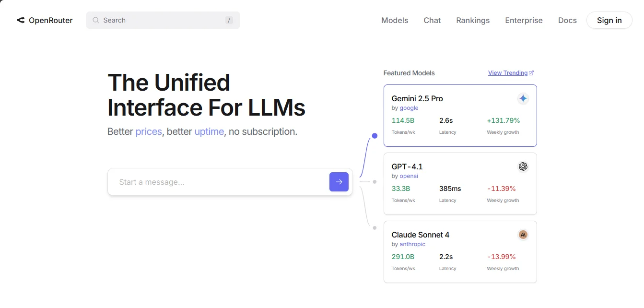The image size is (644, 308).
Task: Open the Models page
Action: tap(395, 20)
